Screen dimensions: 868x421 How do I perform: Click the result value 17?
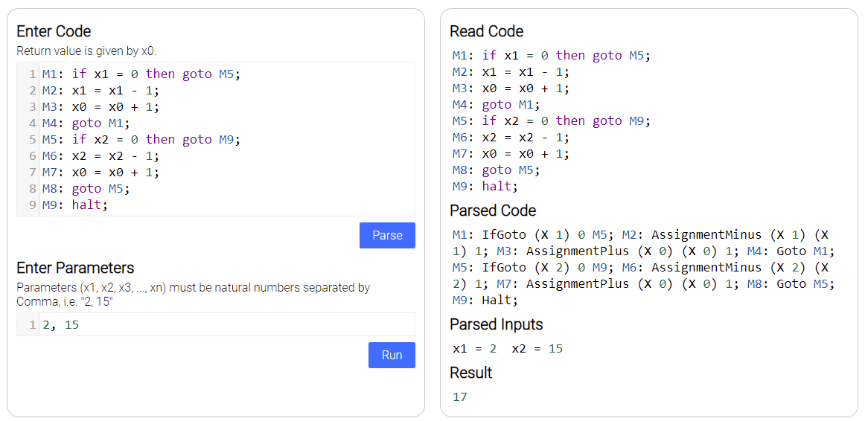click(459, 396)
